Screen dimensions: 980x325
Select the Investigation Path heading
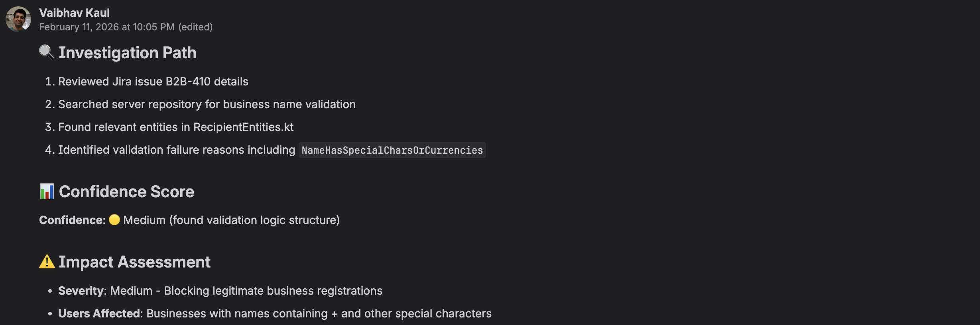pyautogui.click(x=128, y=53)
